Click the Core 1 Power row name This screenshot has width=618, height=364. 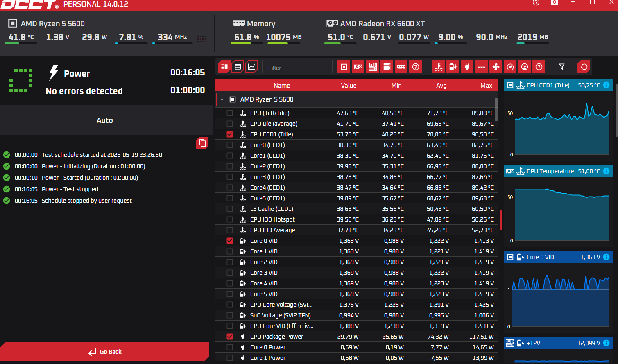tap(268, 358)
